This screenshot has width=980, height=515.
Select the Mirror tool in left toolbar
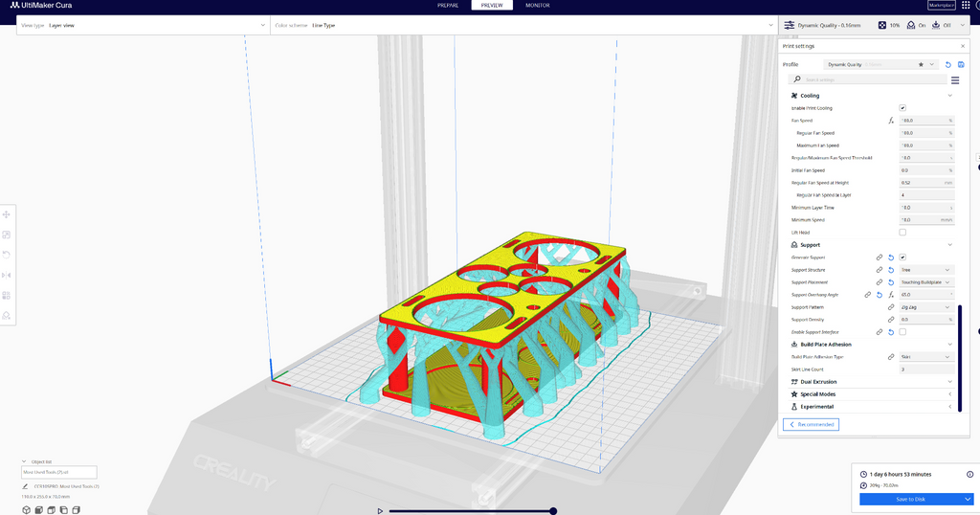pos(7,275)
